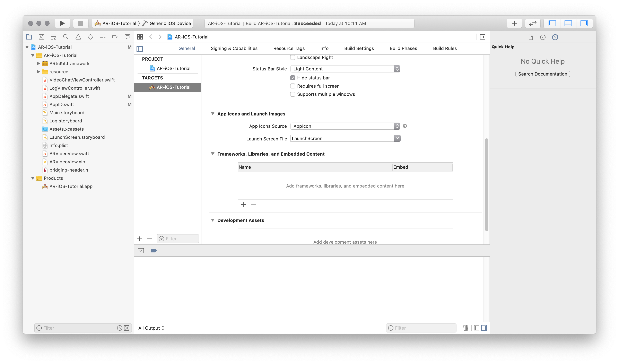Toggle the Inspectors panel visibility

(584, 23)
